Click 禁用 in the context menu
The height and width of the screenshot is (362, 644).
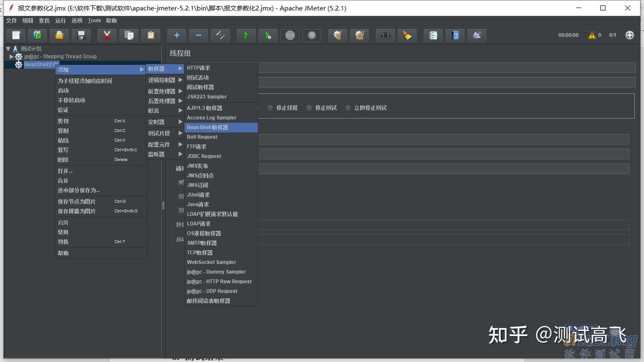pyautogui.click(x=101, y=232)
